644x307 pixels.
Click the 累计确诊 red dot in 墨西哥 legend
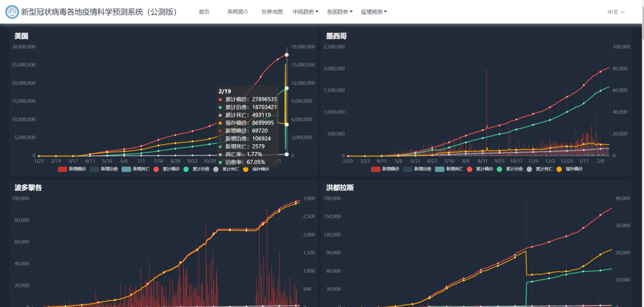pos(470,169)
